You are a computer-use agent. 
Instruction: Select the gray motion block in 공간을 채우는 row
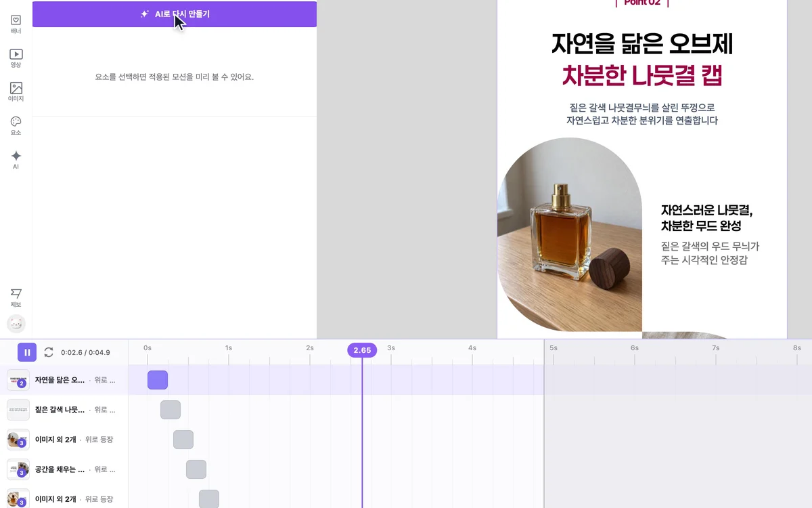pyautogui.click(x=196, y=469)
